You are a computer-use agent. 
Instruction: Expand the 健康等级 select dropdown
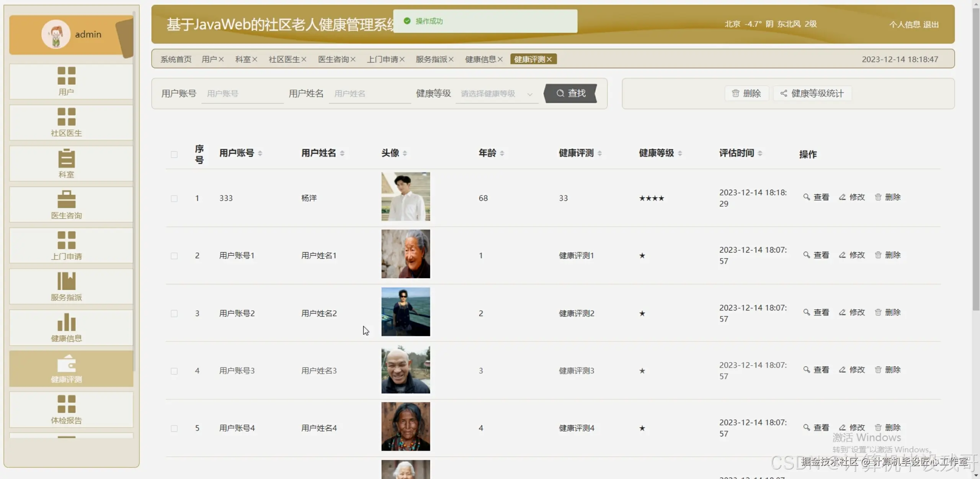(x=497, y=94)
